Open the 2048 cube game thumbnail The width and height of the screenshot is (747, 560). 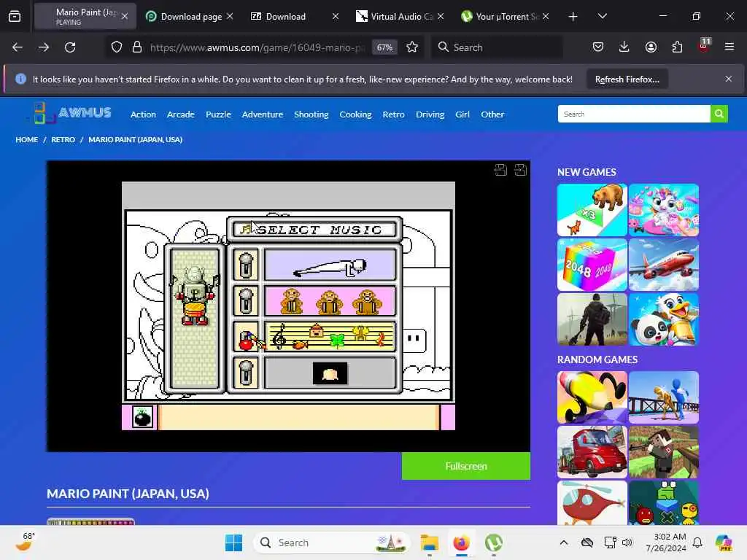pyautogui.click(x=592, y=265)
